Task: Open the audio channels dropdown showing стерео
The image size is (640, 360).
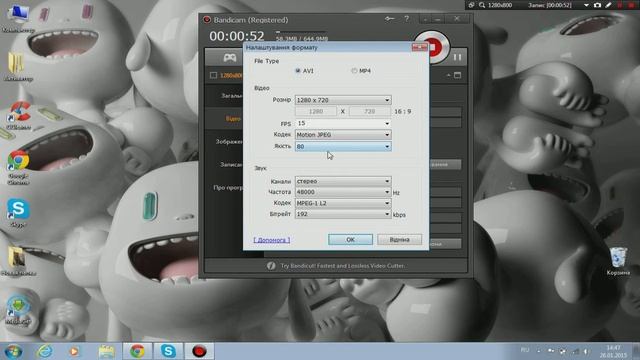Action: tap(343, 181)
